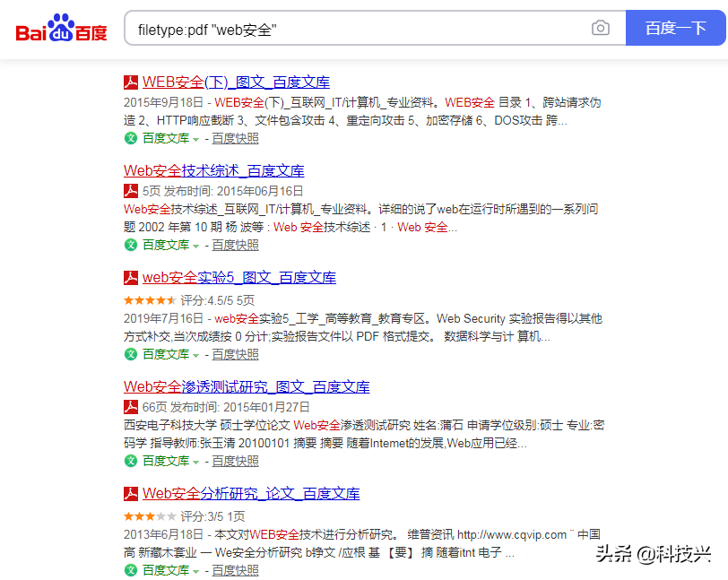Open 百度快照 for Web安全分析研究 result

pyautogui.click(x=235, y=570)
